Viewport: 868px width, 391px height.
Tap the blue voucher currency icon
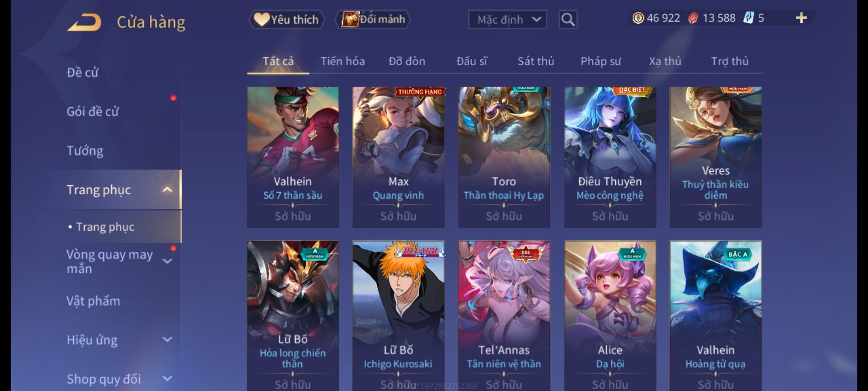coord(748,18)
